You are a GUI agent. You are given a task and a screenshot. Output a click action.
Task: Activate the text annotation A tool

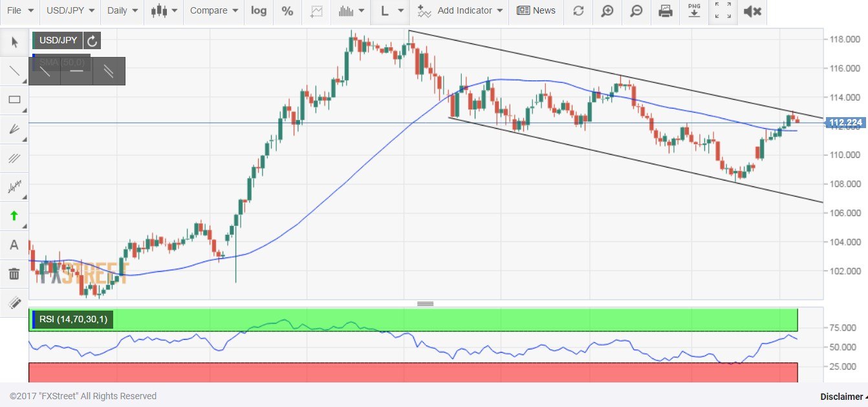point(14,245)
